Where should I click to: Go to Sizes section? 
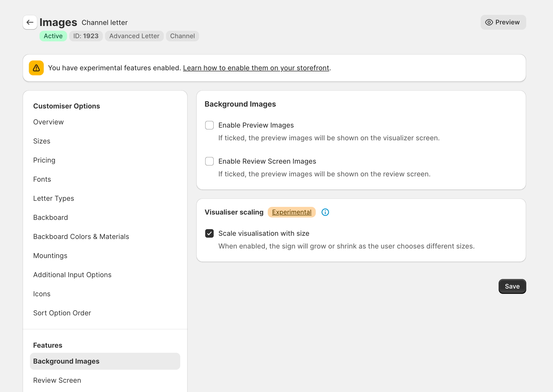42,141
